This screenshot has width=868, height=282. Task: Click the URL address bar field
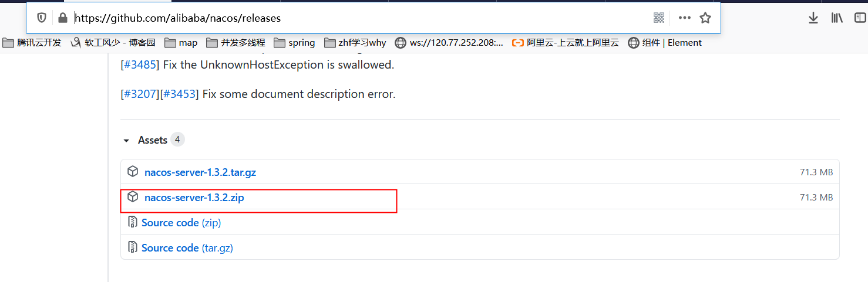(x=361, y=18)
